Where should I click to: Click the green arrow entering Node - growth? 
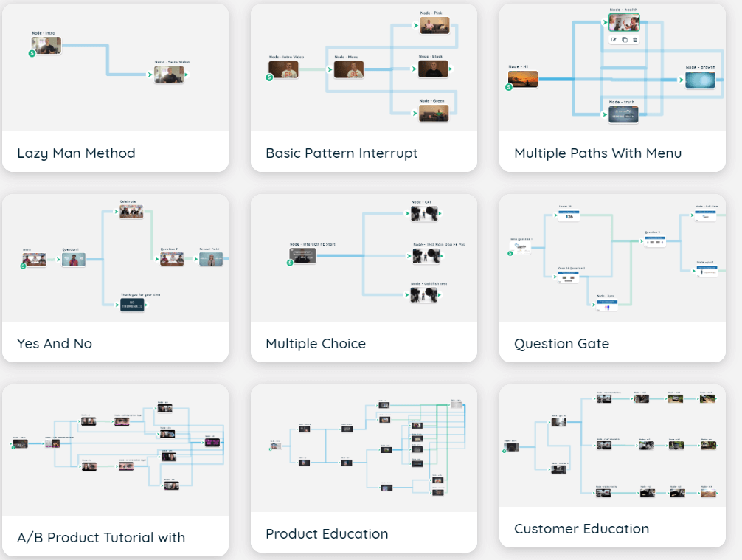pos(682,79)
